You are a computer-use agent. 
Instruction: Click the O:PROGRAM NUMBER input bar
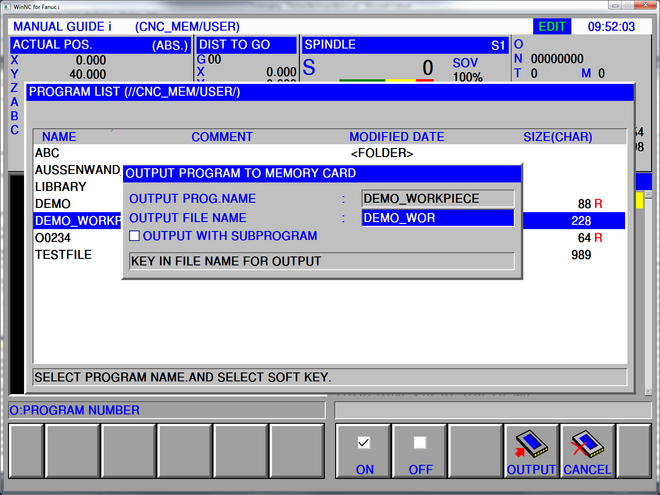[x=167, y=410]
